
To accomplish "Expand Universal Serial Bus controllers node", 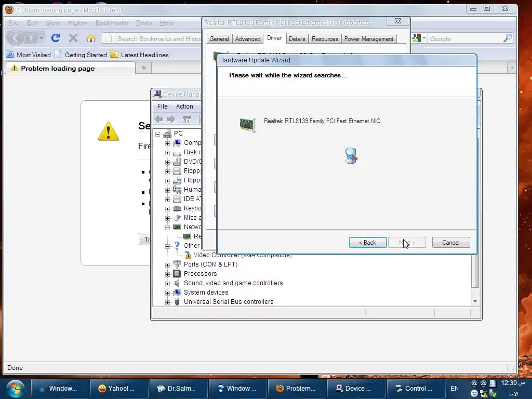I will [167, 302].
